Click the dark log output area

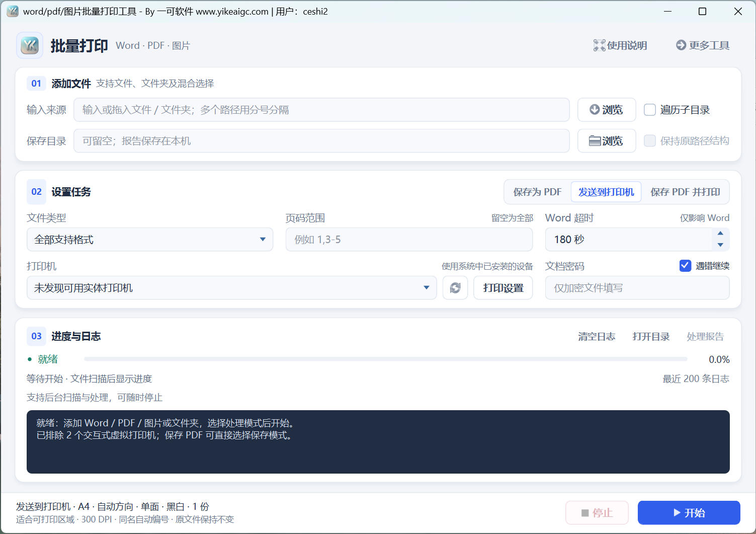click(378, 442)
